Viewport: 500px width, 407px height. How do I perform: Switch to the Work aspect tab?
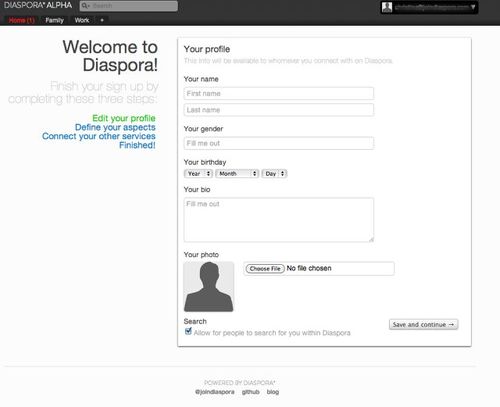(x=82, y=20)
